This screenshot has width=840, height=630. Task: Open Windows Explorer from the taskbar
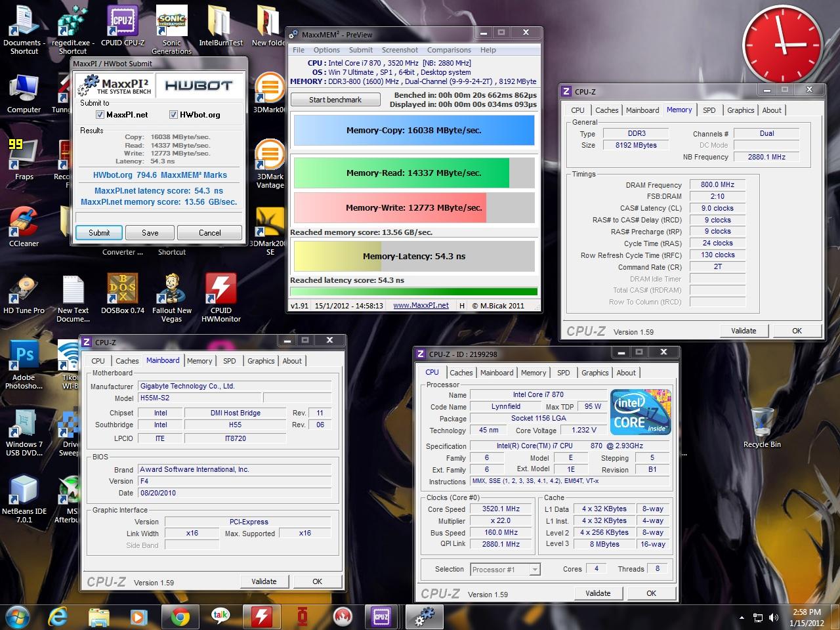click(99, 617)
